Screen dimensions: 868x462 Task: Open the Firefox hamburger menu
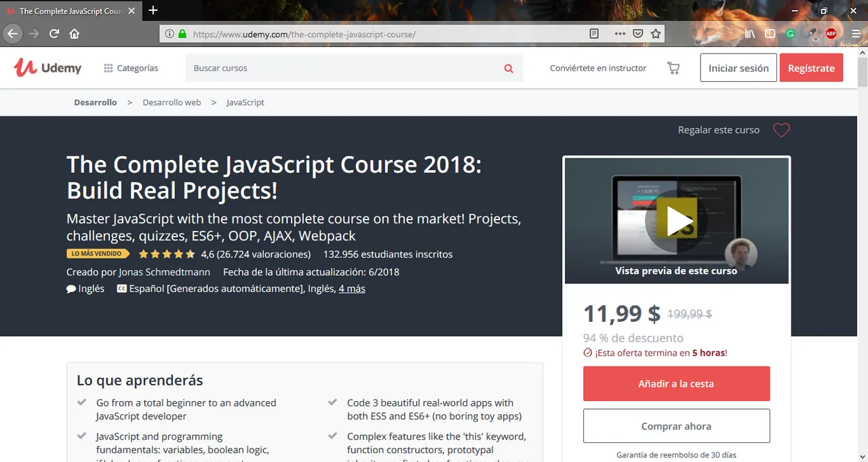tap(856, 33)
